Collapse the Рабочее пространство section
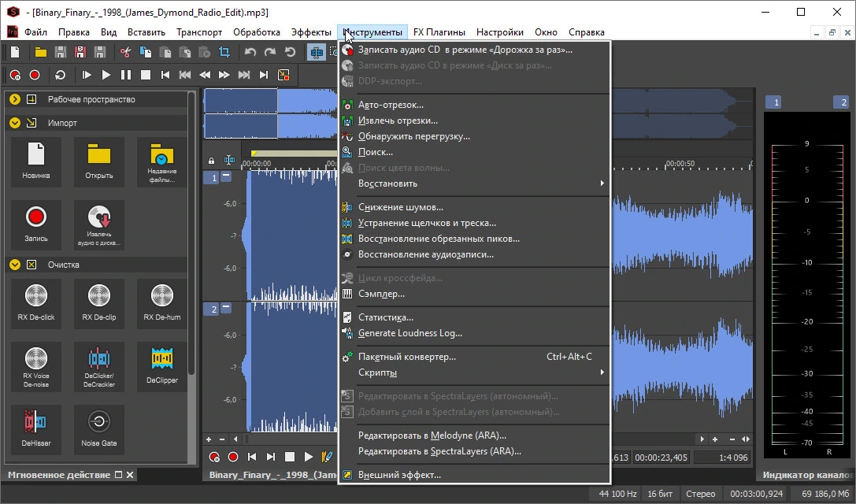This screenshot has height=504, width=856. (x=15, y=99)
